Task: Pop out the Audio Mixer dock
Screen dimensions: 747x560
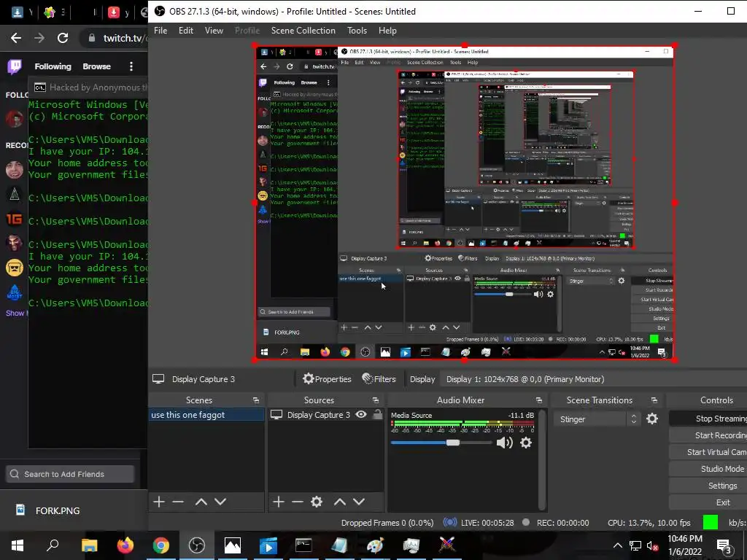Action: (539, 400)
